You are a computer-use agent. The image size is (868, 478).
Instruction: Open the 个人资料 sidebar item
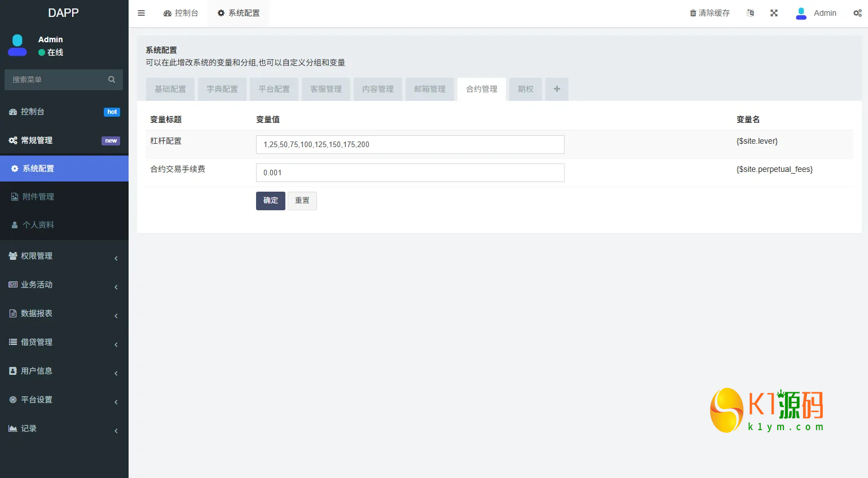(64, 225)
